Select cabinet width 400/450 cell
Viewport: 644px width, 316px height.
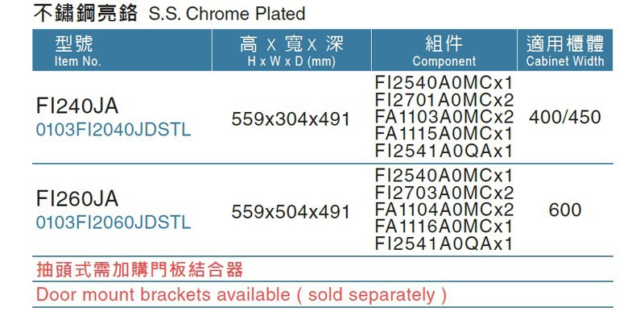565,118
